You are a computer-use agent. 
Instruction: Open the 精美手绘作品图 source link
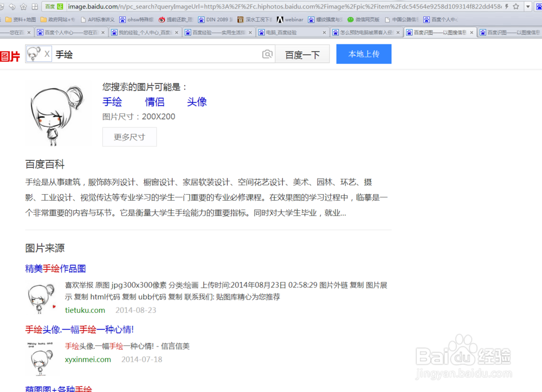(x=55, y=268)
